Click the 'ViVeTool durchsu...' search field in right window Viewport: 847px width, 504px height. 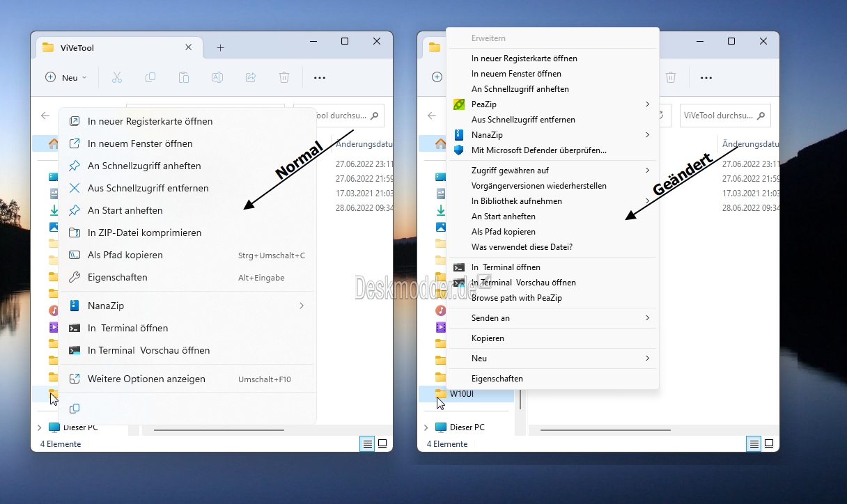click(x=725, y=116)
